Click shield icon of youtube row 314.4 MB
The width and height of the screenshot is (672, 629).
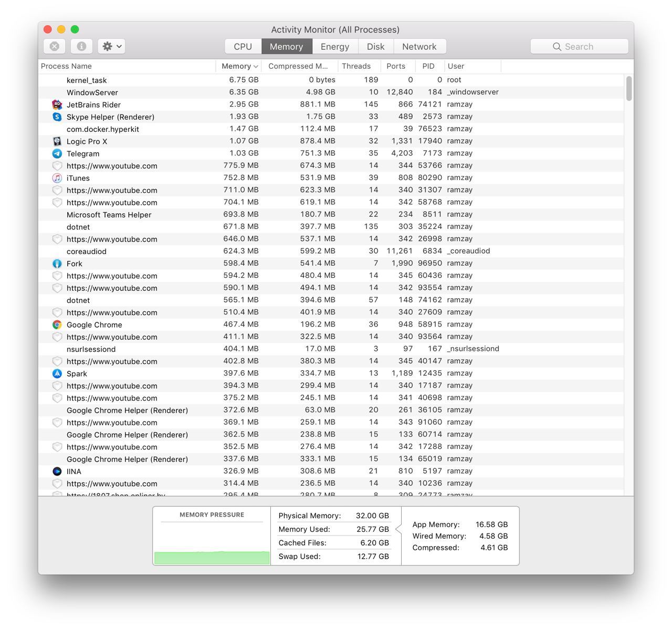point(57,483)
